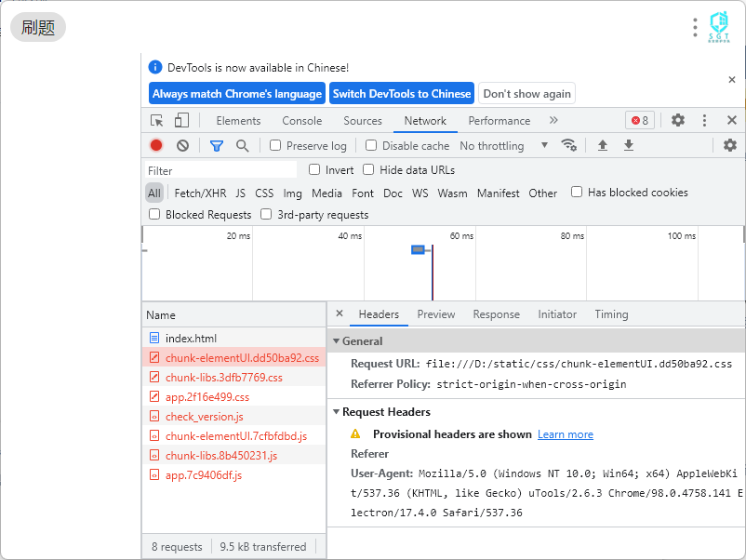Filter requests by Font type
Viewport: 746px width, 560px height.
(x=363, y=193)
